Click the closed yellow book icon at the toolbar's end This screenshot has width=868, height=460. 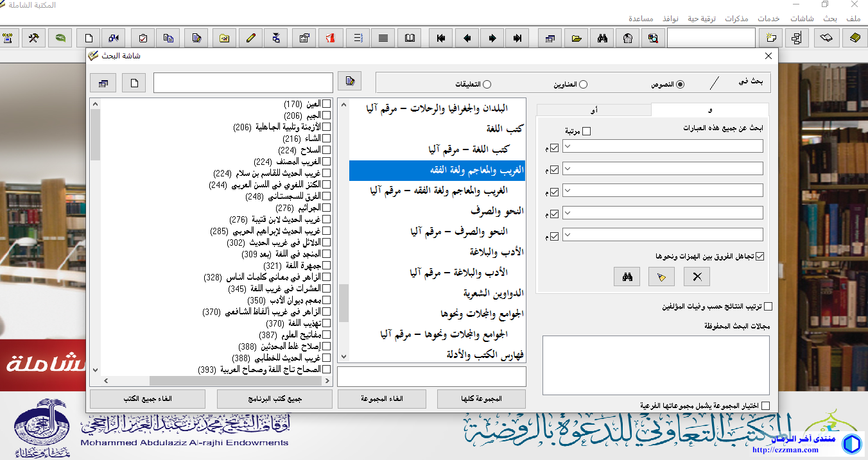click(854, 38)
